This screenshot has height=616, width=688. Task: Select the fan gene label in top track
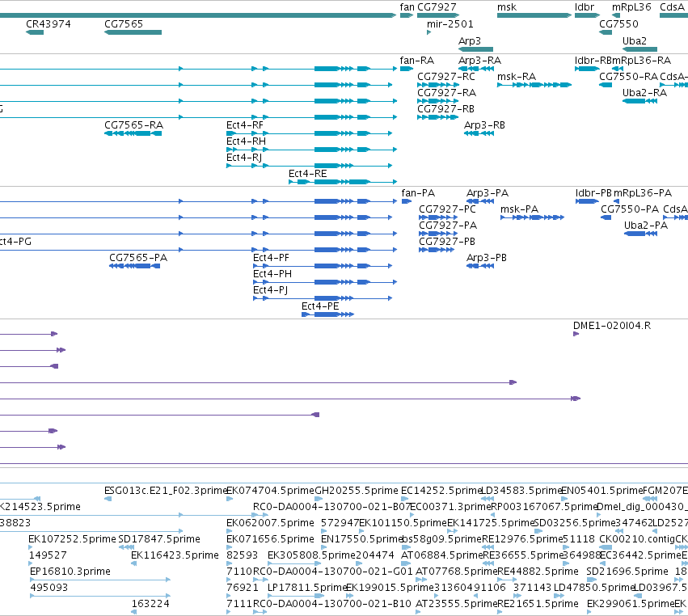click(x=407, y=7)
